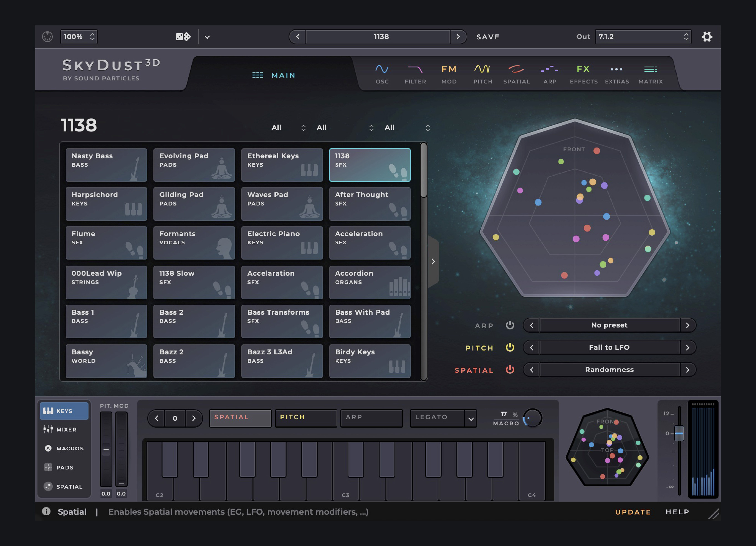Select the Birdy Keys preset
This screenshot has width=756, height=546.
click(x=370, y=361)
